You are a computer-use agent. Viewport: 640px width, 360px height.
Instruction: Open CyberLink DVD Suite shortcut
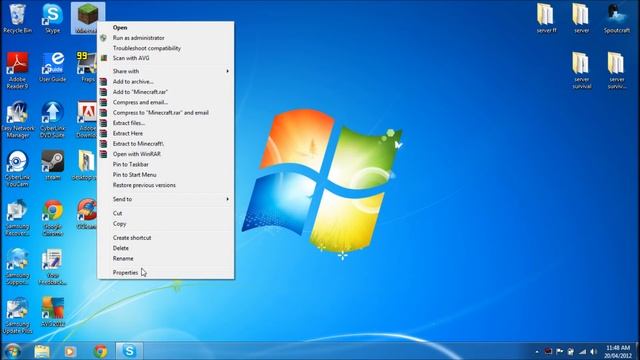(x=52, y=119)
